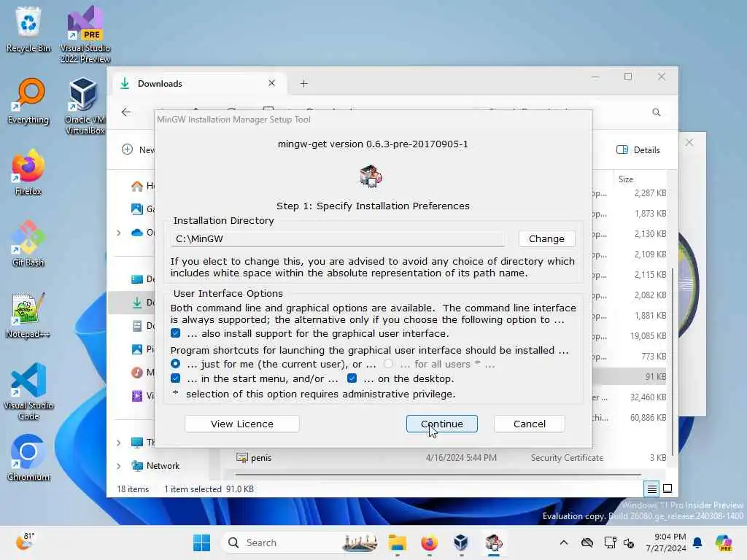Click the 'Security Certificate' type cell
The image size is (747, 560).
pos(567,458)
